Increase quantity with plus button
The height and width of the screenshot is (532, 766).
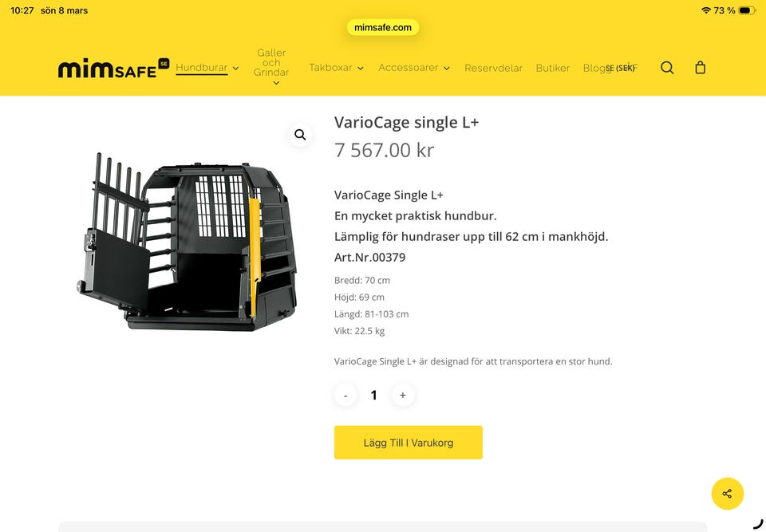click(x=402, y=395)
